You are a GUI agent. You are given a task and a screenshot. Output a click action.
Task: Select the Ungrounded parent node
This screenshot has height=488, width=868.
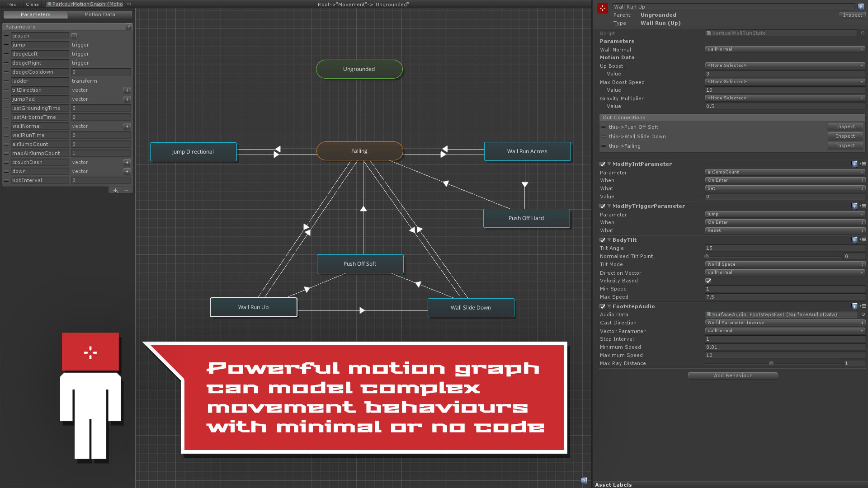click(359, 69)
